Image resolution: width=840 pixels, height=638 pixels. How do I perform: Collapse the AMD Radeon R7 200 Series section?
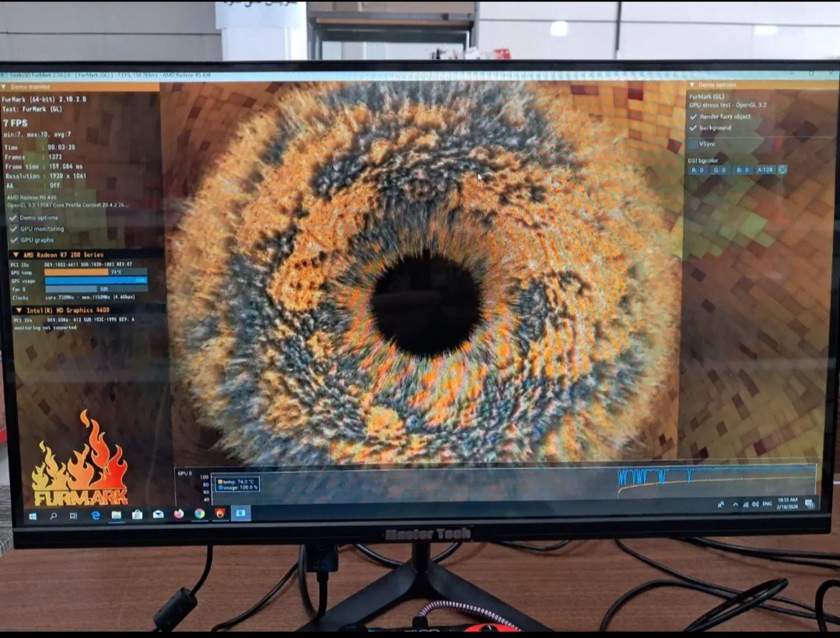pyautogui.click(x=16, y=255)
